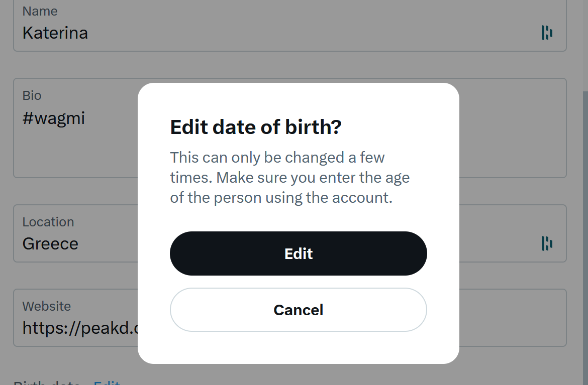The height and width of the screenshot is (385, 588).
Task: Click the dialog's age warning description text
Action: point(289,178)
